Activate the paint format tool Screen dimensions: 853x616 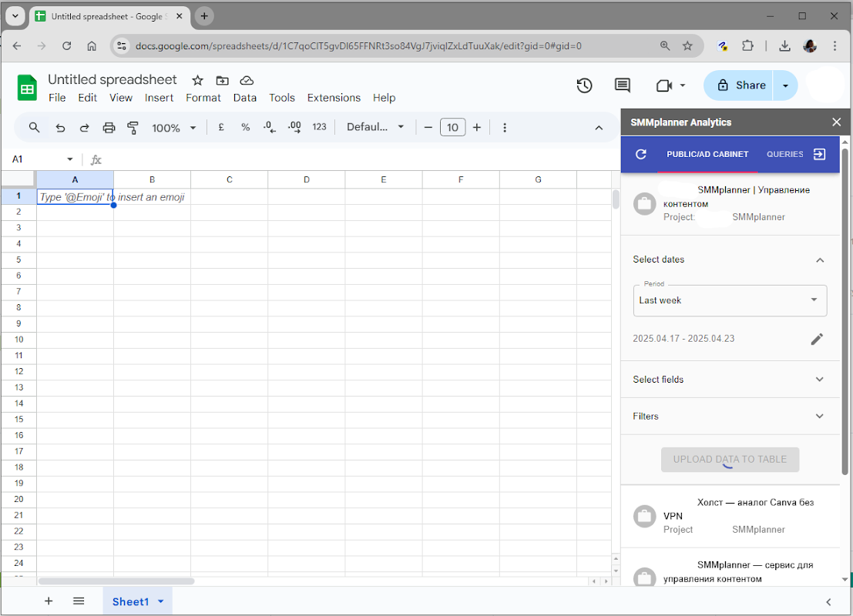(x=133, y=128)
